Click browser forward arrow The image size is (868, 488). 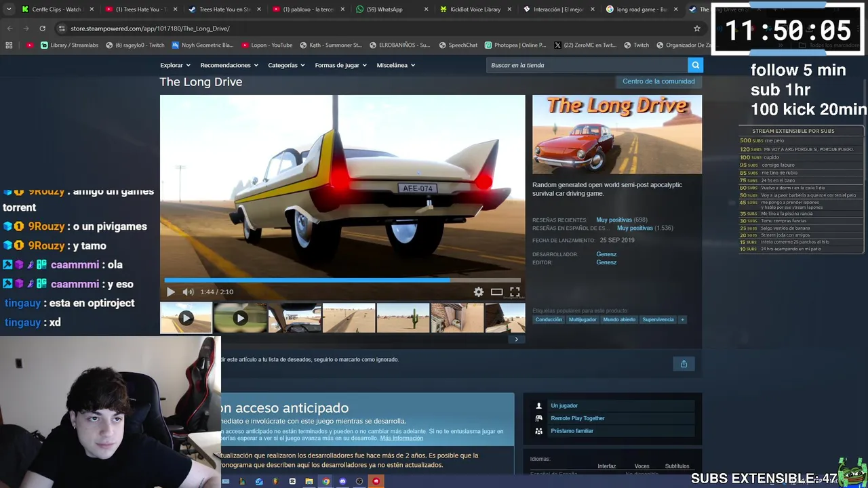click(26, 28)
